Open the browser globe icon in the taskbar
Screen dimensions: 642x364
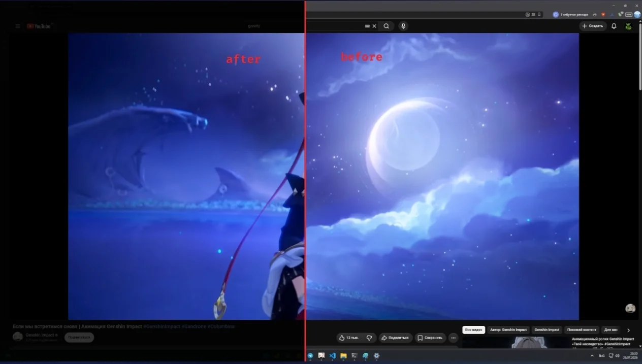365,356
